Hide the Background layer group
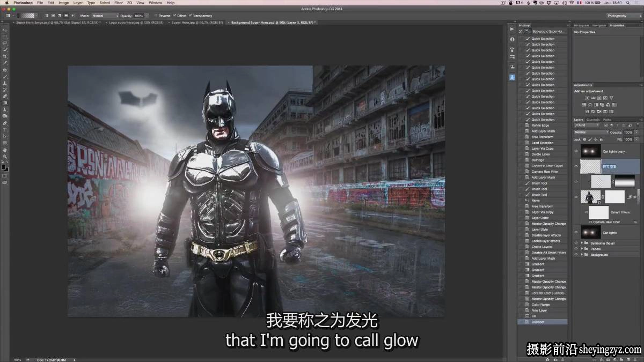644x362 pixels. click(576, 255)
